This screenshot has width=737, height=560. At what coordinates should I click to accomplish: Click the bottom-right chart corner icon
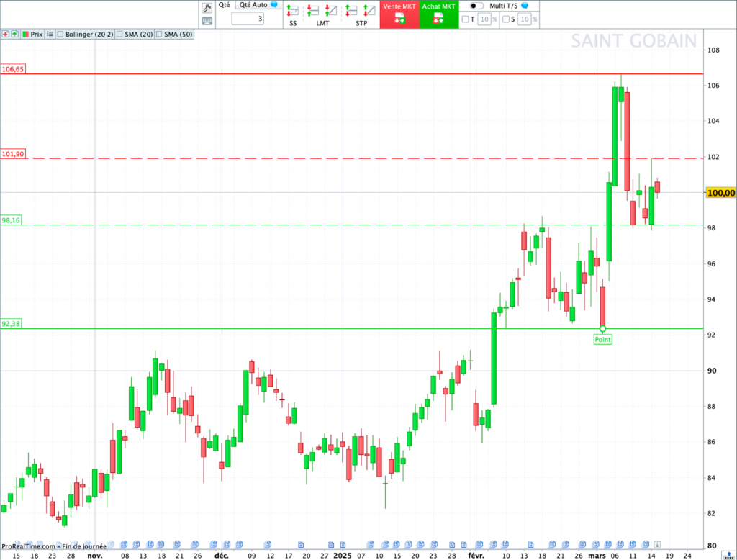point(729,556)
